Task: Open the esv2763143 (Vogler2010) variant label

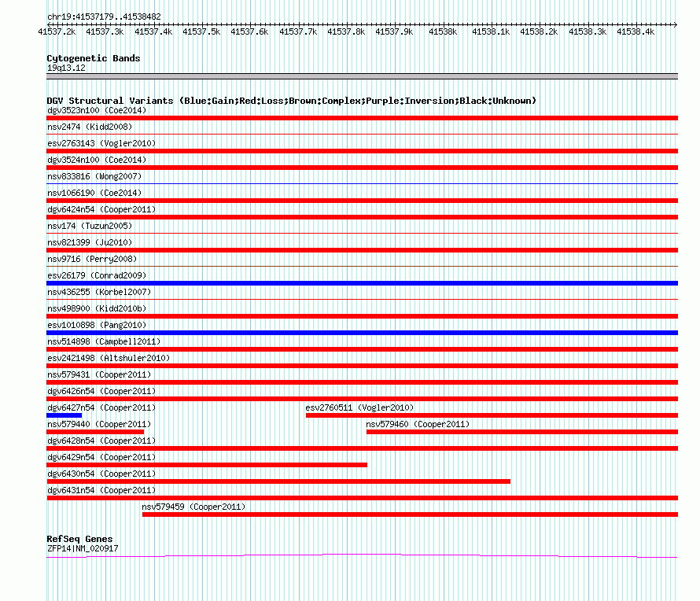Action: 101,143
